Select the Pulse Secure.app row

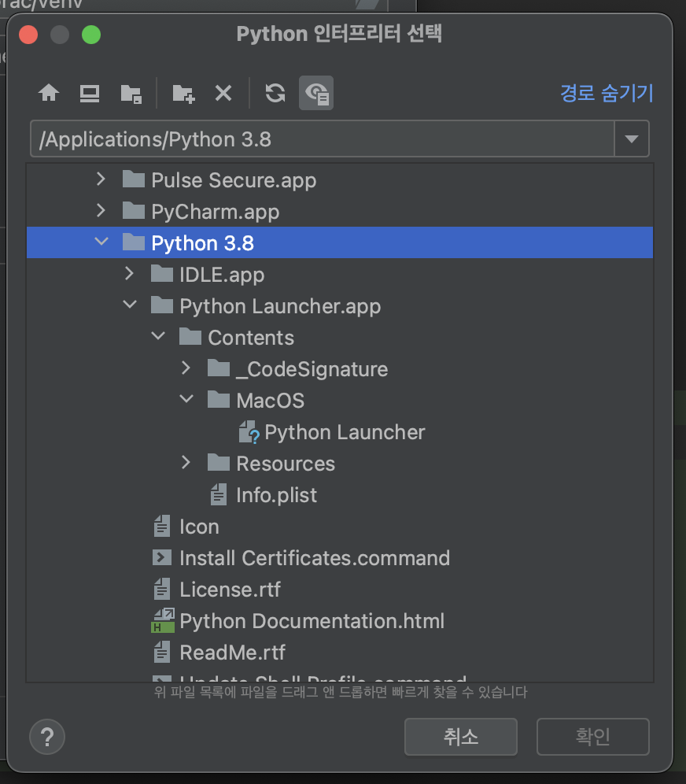click(340, 180)
